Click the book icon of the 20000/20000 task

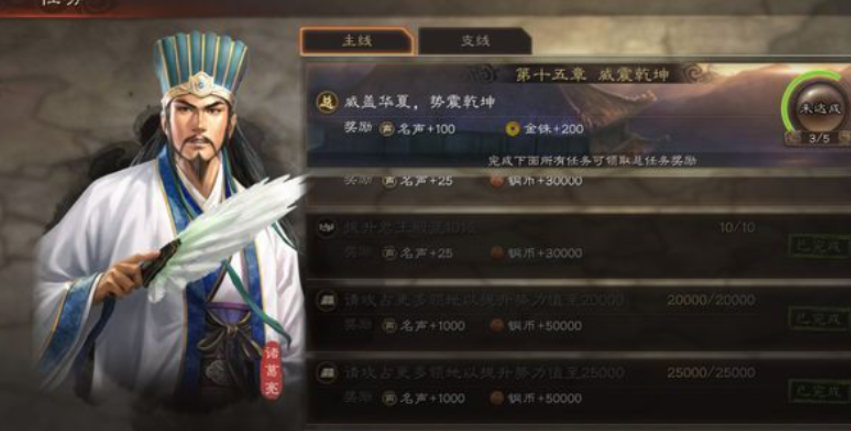tap(327, 300)
